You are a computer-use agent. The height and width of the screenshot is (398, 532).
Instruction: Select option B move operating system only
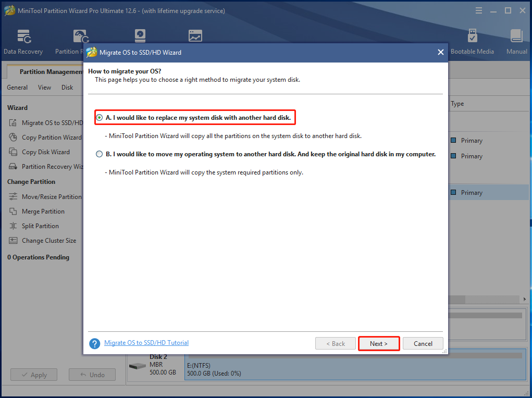point(99,154)
